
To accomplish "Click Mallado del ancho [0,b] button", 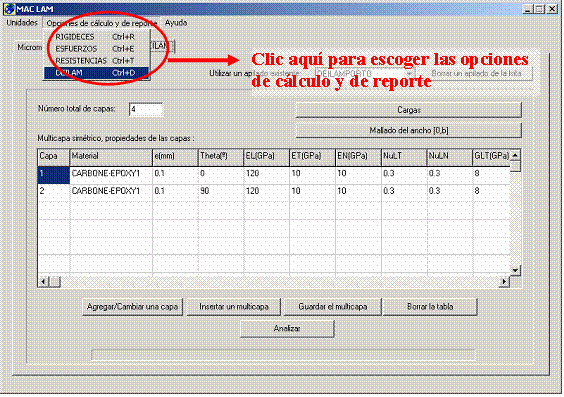I will (x=409, y=131).
